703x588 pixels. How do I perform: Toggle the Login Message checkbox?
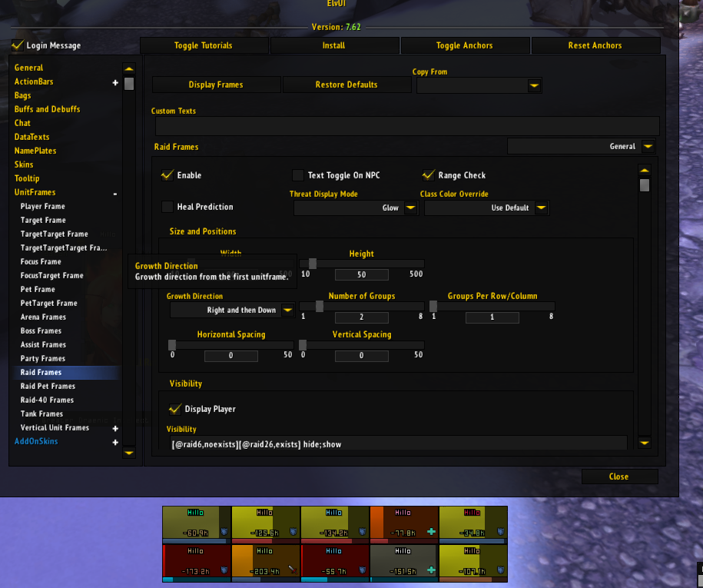point(18,45)
